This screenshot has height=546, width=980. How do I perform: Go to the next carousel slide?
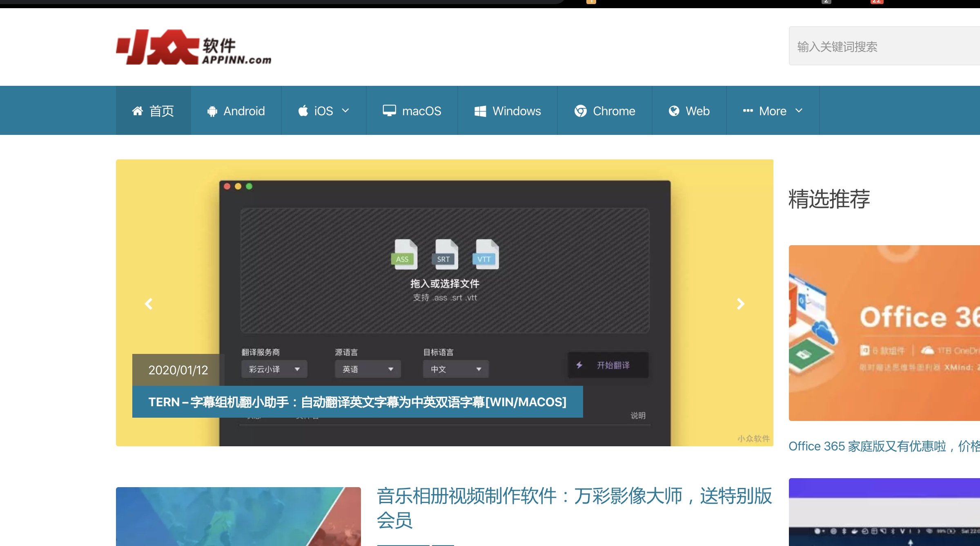tap(740, 304)
